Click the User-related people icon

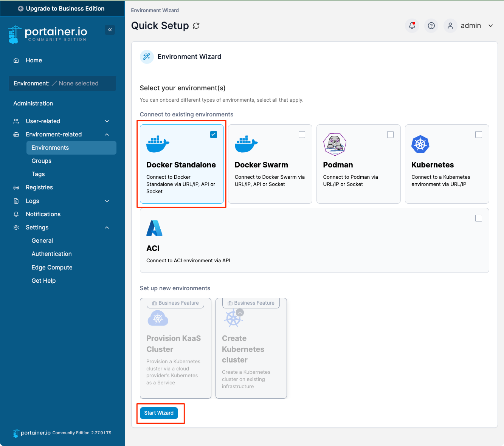click(x=16, y=121)
